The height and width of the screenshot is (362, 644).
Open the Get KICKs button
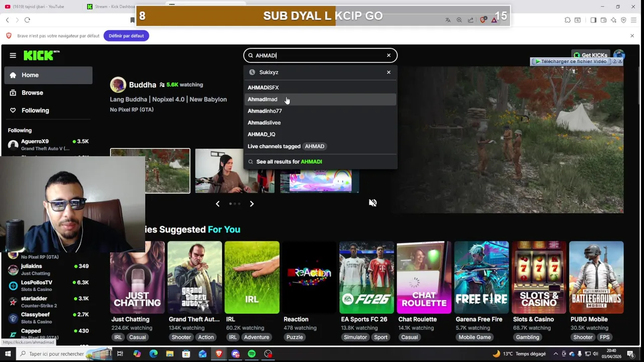[591, 55]
